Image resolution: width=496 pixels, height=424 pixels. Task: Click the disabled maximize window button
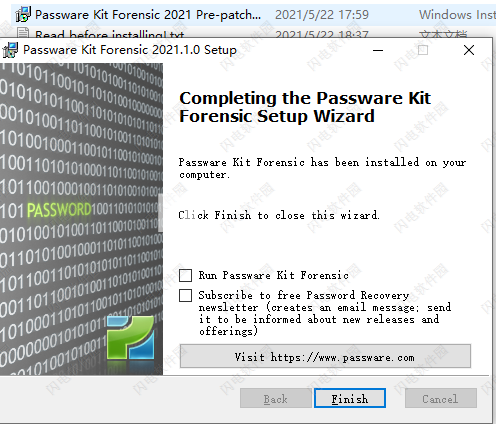(423, 50)
